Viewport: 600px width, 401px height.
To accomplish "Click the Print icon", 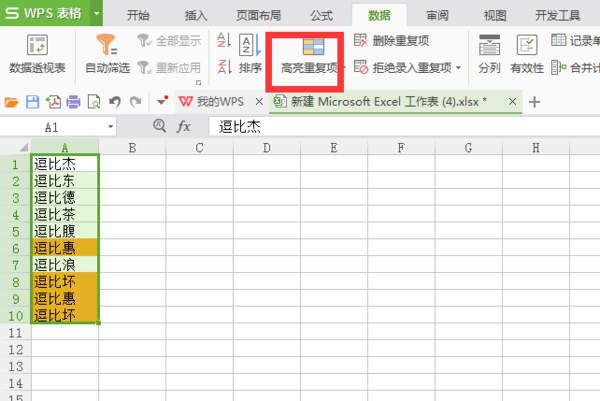I will tap(73, 102).
